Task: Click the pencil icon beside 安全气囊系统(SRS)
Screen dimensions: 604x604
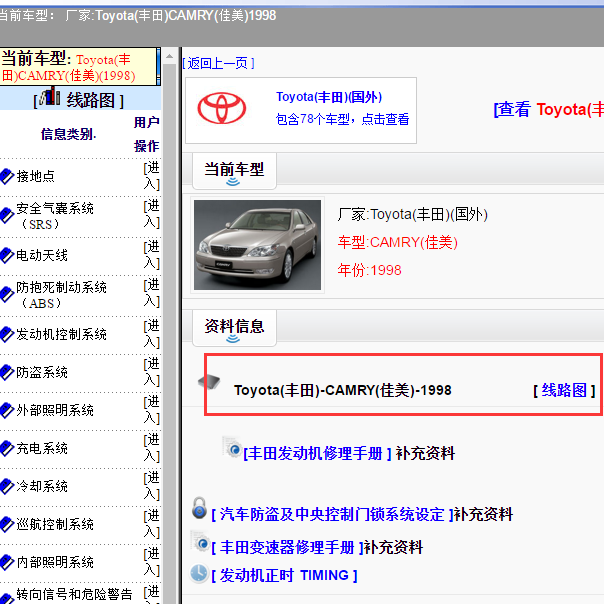Action: [7, 215]
